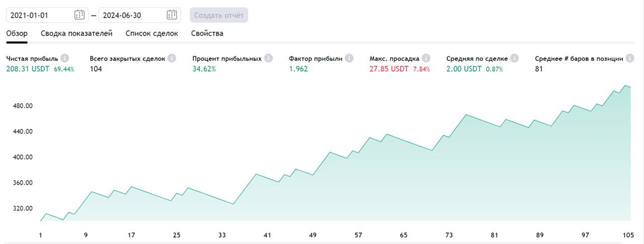
Task: Click the y-axis label 400.00
Action: tap(22, 157)
